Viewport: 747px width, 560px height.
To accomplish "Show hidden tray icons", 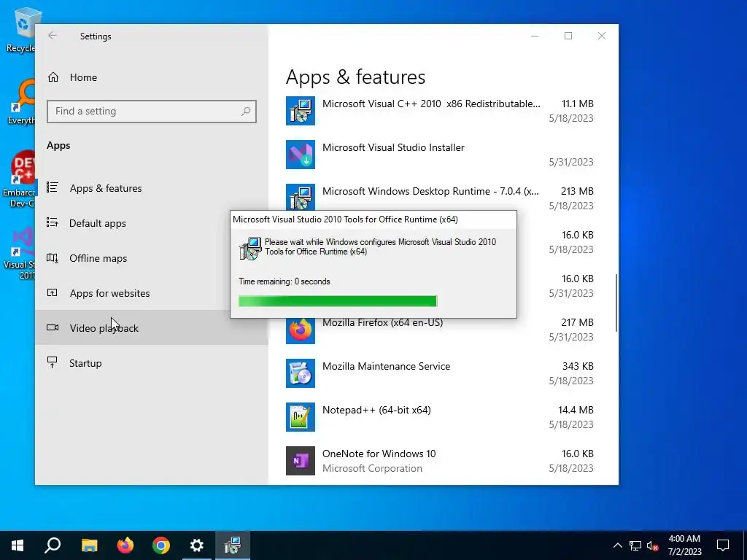I will point(617,545).
